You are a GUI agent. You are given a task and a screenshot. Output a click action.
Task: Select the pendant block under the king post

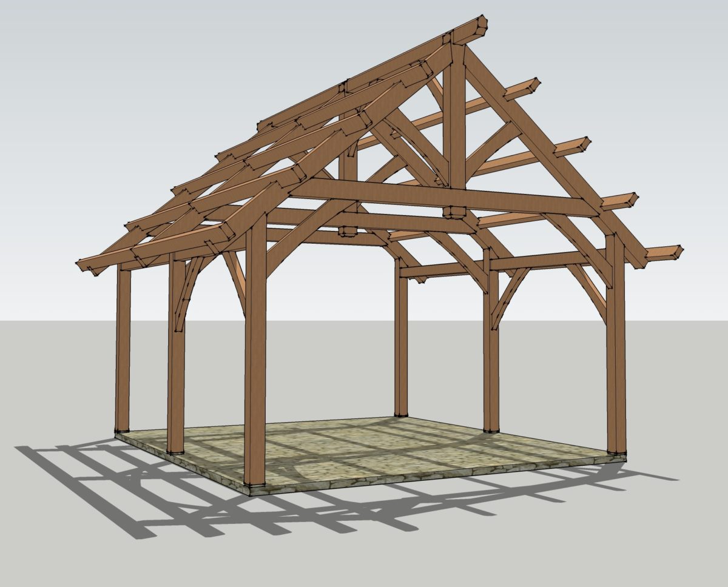[x=454, y=212]
